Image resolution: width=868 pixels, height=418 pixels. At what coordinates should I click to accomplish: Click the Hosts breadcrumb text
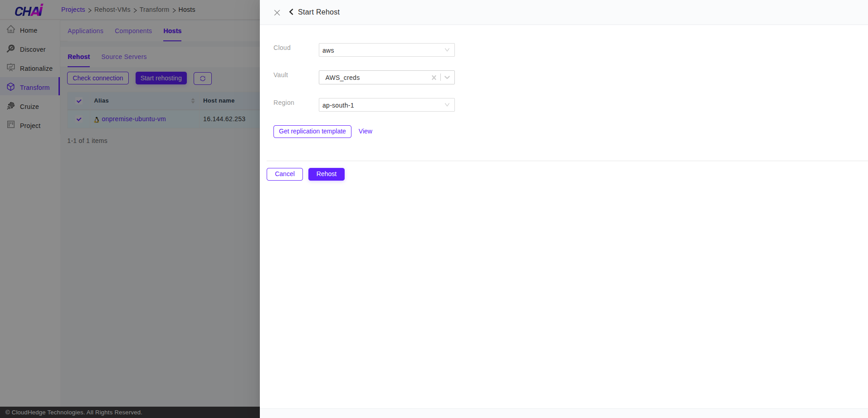(x=187, y=10)
